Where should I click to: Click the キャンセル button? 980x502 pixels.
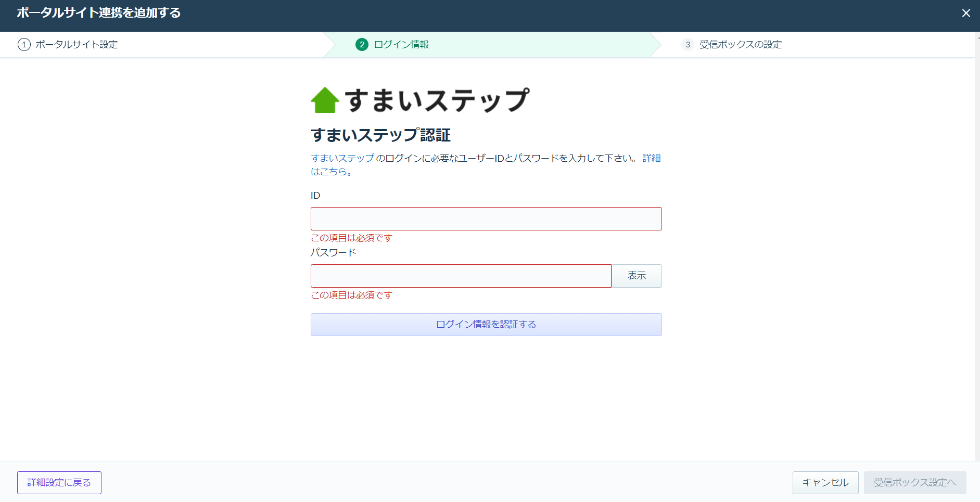(825, 483)
